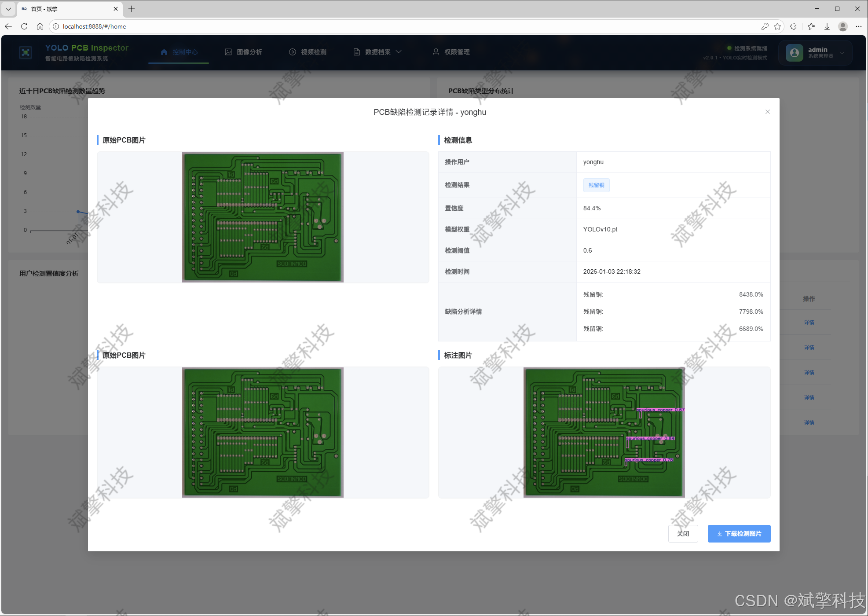Screen dimensions: 868x616
Task: Close the PCB detection details dialog
Action: [x=767, y=112]
